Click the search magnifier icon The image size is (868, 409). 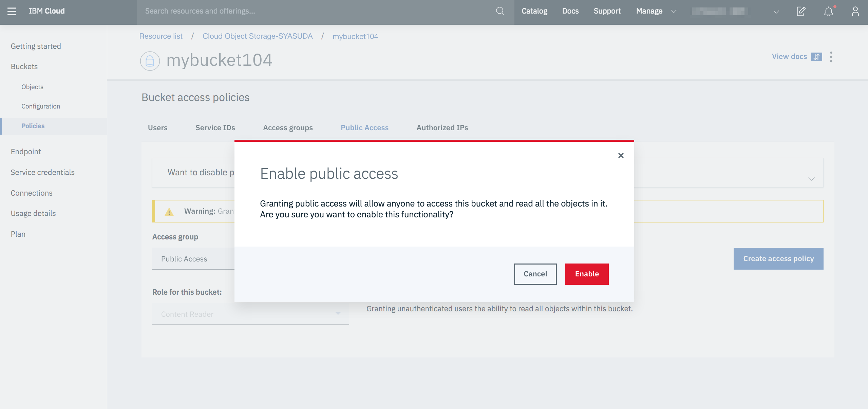500,11
